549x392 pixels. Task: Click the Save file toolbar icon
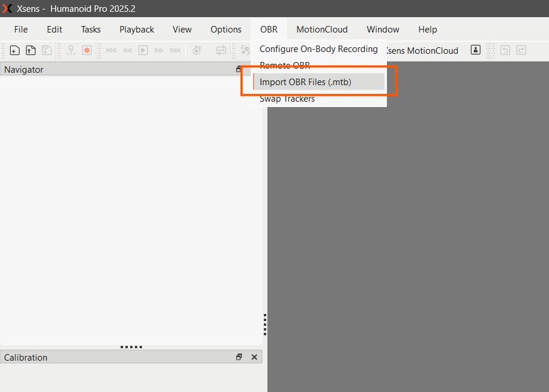click(47, 50)
